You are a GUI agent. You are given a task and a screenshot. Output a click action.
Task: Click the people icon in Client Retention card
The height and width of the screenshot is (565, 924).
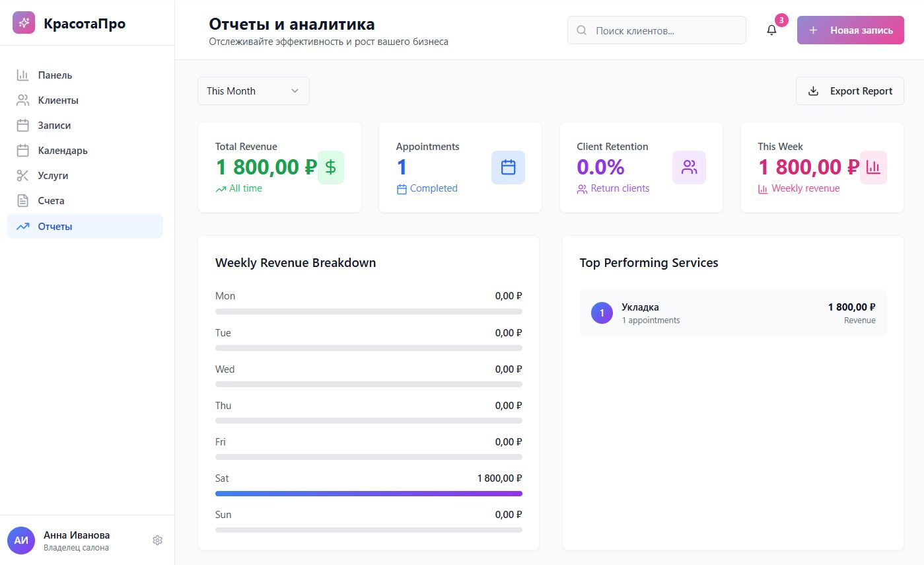pos(689,167)
